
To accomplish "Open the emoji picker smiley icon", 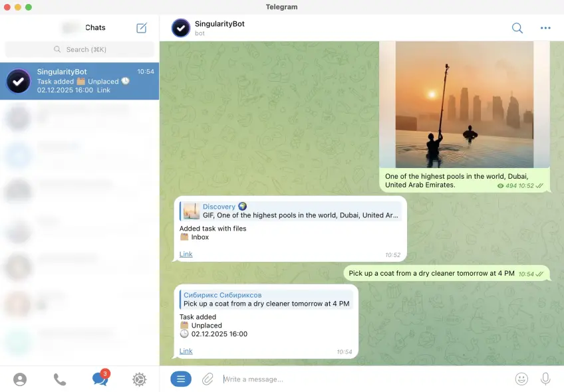I will coord(521,379).
